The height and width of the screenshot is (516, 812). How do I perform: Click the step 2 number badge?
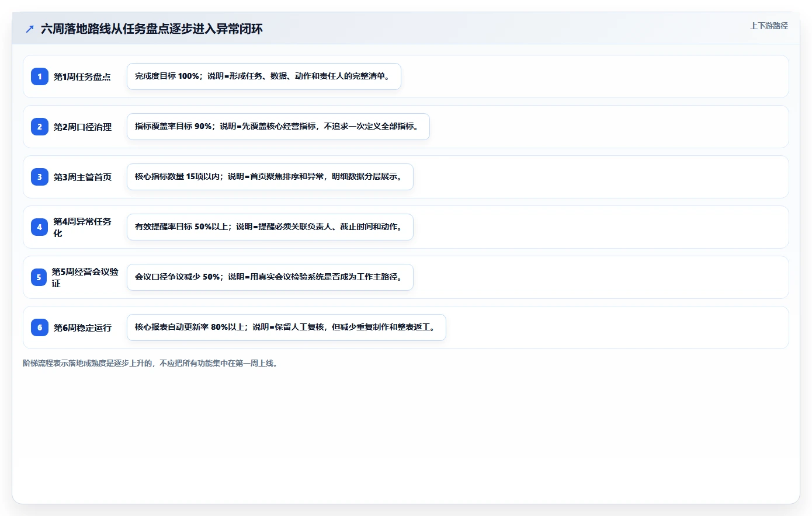[x=40, y=127]
